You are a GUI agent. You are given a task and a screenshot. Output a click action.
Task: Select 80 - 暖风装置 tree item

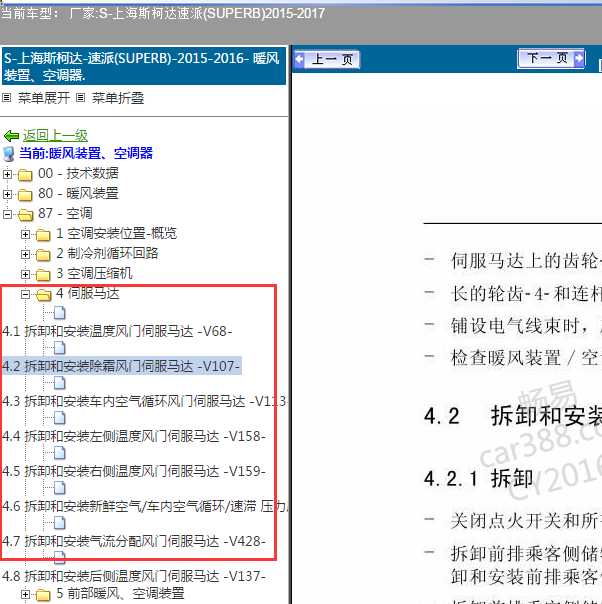[78, 194]
